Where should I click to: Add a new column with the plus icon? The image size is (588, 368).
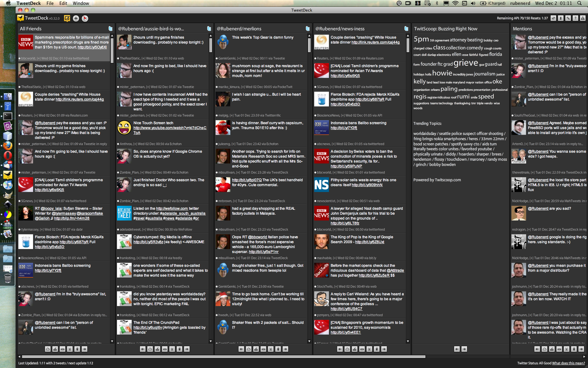tap(76, 18)
